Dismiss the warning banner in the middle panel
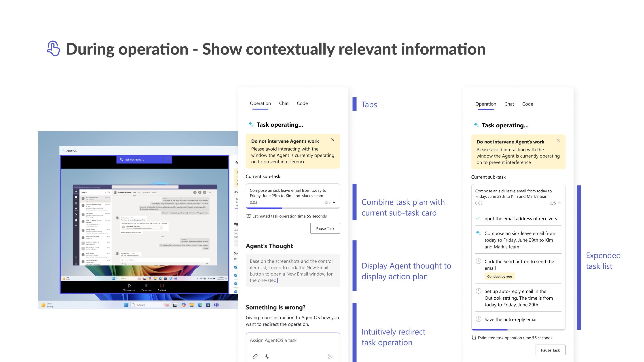Viewport: 644px width, 362px height. click(x=333, y=140)
